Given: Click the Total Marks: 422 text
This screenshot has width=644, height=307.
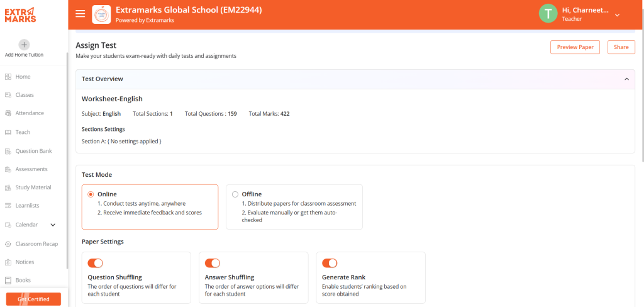Looking at the screenshot, I should pyautogui.click(x=269, y=114).
